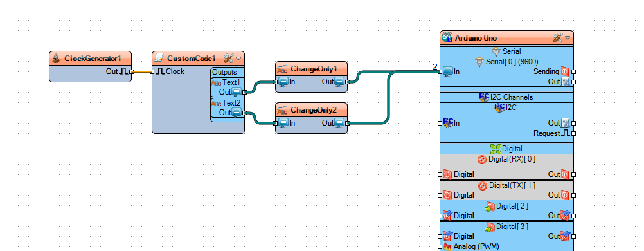Click the Digital section header icon
The height and width of the screenshot is (251, 644).
click(x=496, y=149)
